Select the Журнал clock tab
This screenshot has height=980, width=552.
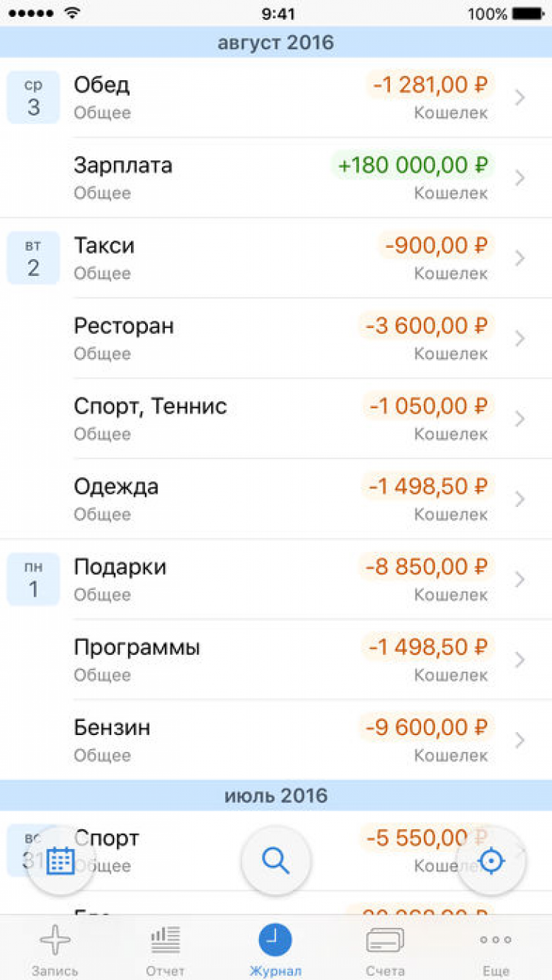click(x=275, y=948)
